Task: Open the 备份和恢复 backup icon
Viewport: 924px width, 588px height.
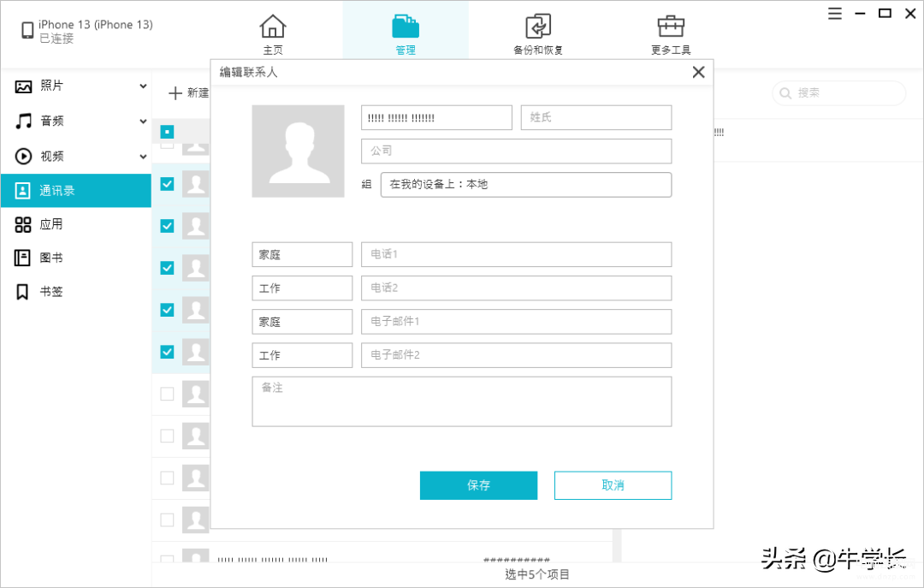Action: [538, 27]
